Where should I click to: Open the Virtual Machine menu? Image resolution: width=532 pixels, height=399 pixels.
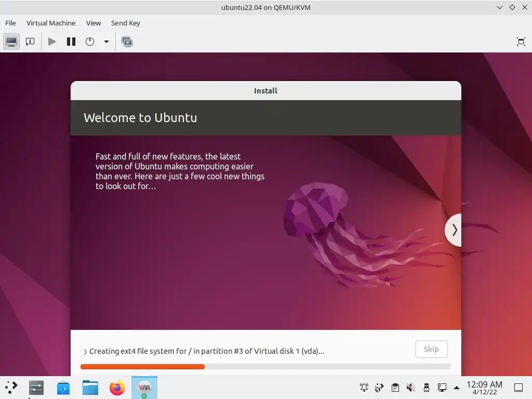point(51,23)
